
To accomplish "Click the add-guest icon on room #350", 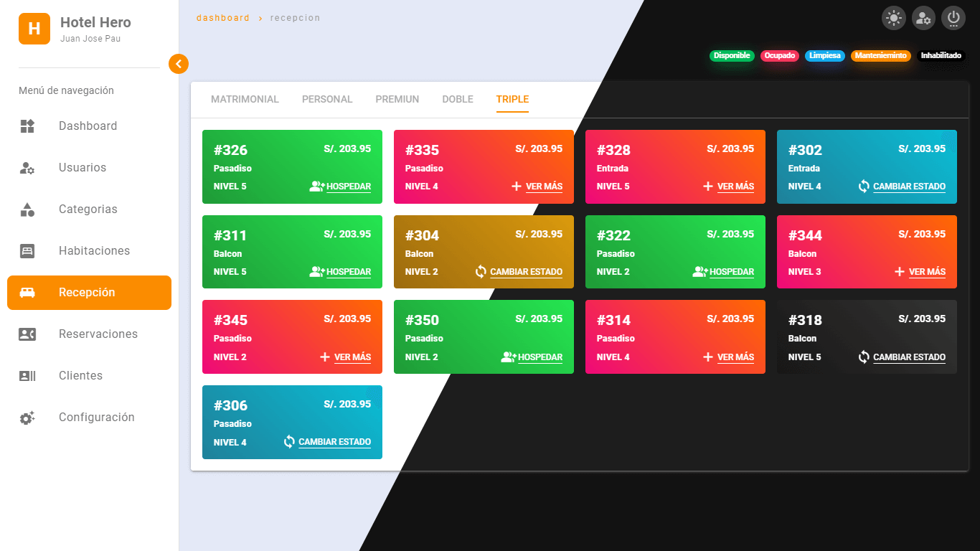I will click(x=509, y=357).
